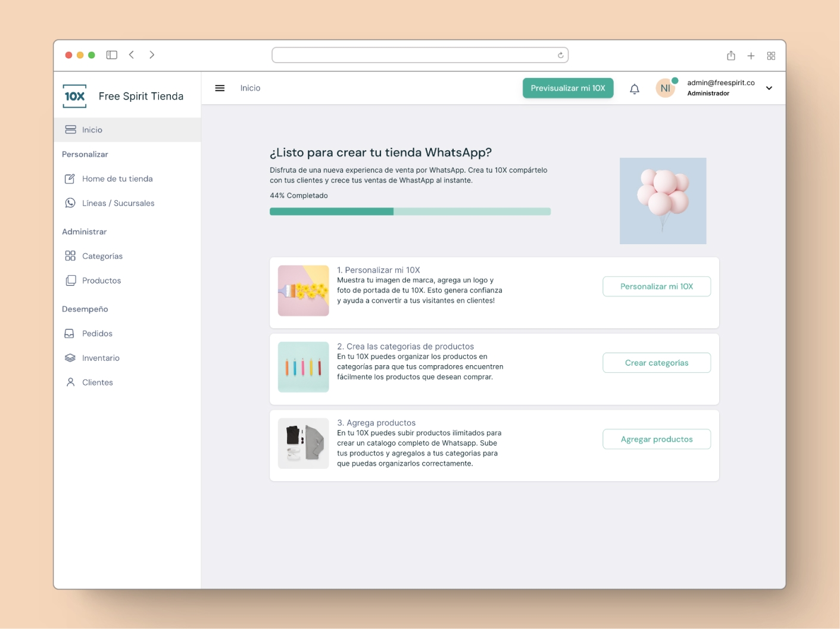The image size is (840, 629).
Task: Click the back navigation arrow in the browser
Action: (x=132, y=54)
